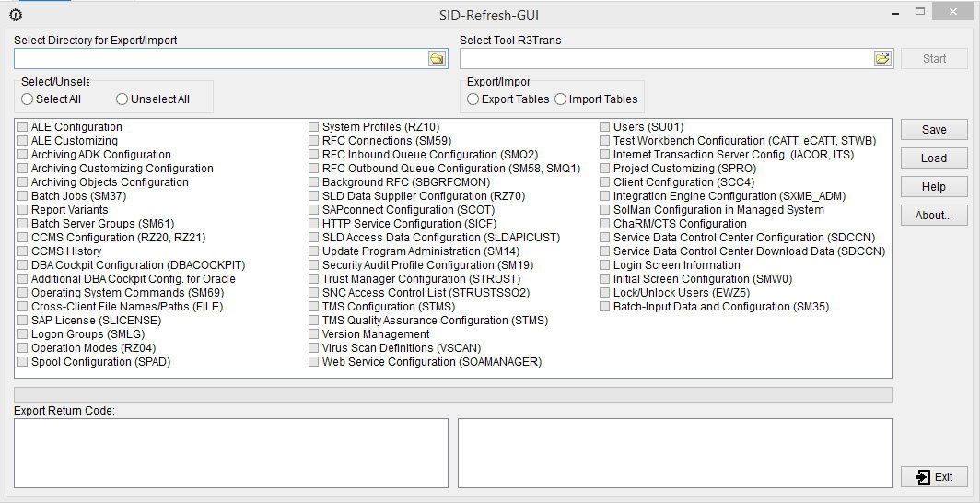Click the folder browse icon for Export/Import directory
Screen dimensions: 980x503
point(437,59)
